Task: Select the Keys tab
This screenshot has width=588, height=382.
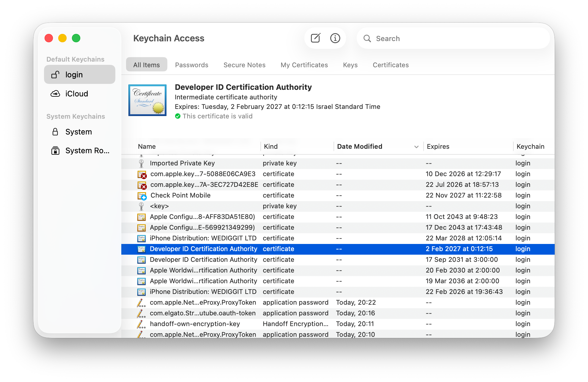Action: coord(350,65)
